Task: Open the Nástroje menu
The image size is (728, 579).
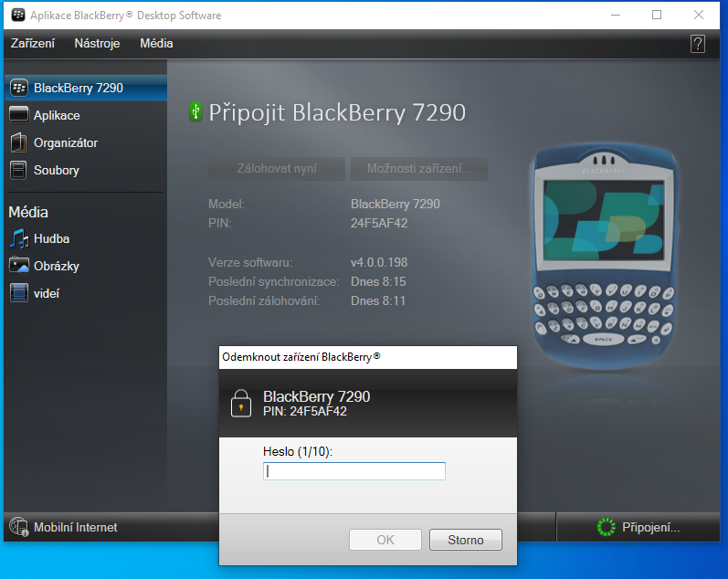Action: pos(97,43)
